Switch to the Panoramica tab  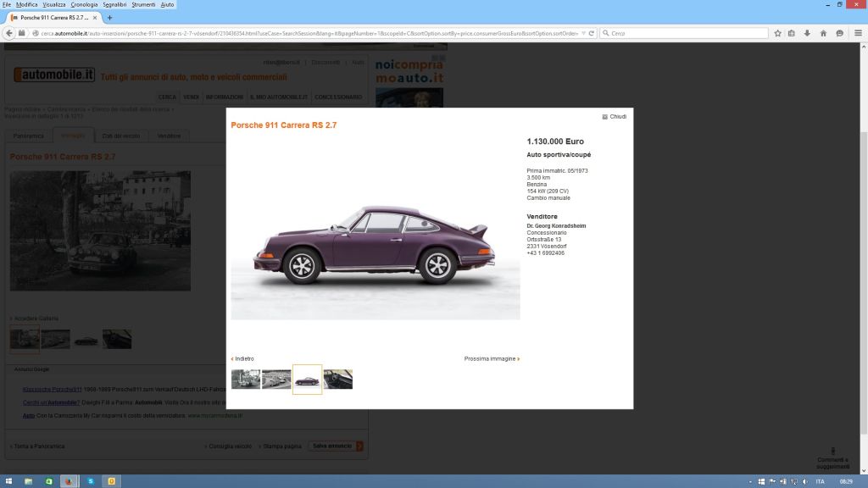29,136
